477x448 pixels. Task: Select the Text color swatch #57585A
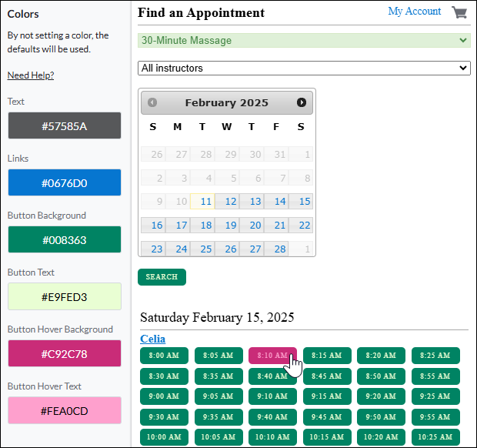65,125
